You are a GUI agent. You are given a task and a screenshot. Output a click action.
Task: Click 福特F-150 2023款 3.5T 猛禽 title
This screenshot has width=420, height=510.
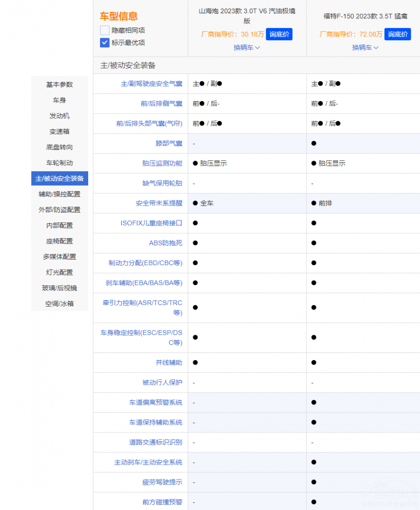click(365, 16)
